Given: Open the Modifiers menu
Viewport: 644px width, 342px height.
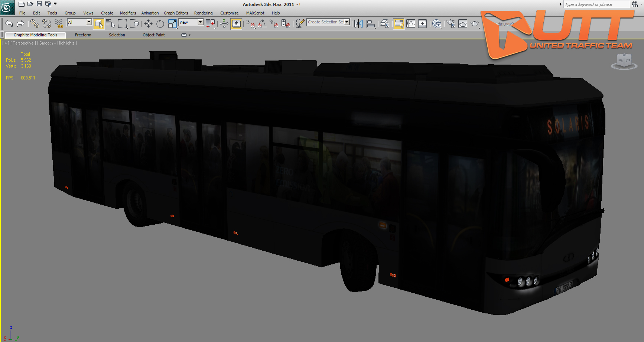Looking at the screenshot, I should [128, 13].
